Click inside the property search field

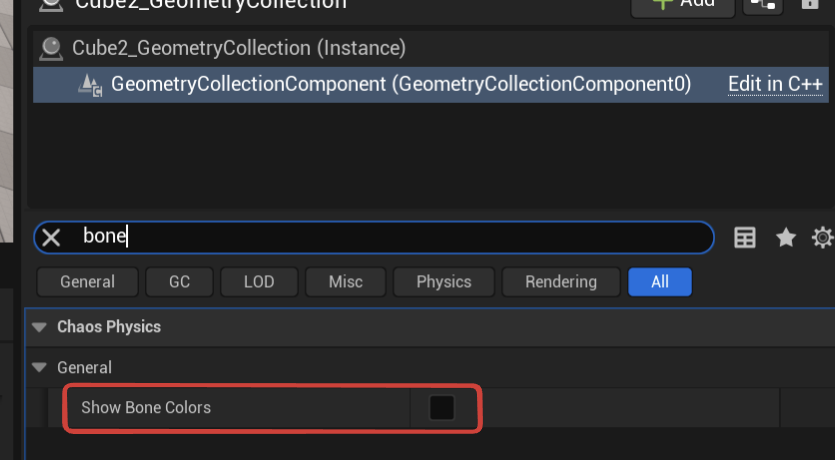pos(400,238)
